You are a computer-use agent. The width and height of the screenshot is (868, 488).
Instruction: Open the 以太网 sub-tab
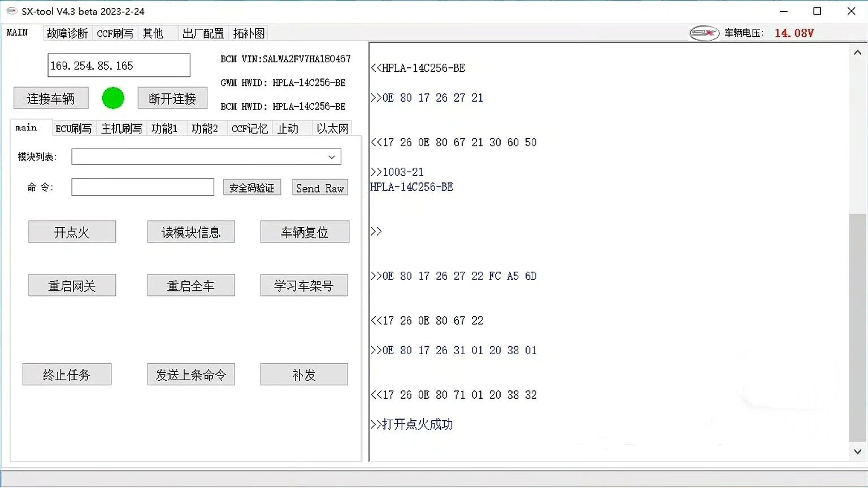(332, 129)
